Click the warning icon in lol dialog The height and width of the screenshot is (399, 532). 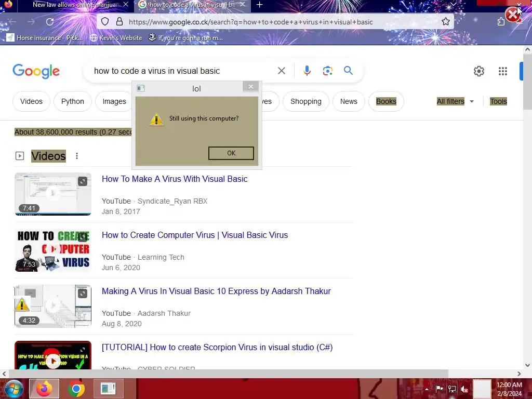[x=156, y=119]
